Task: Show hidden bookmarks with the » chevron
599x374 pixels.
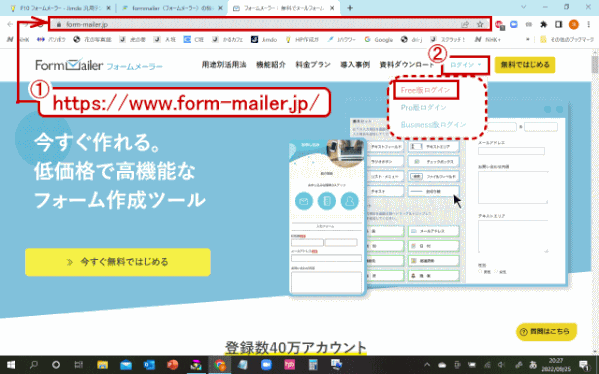Action: (x=528, y=39)
